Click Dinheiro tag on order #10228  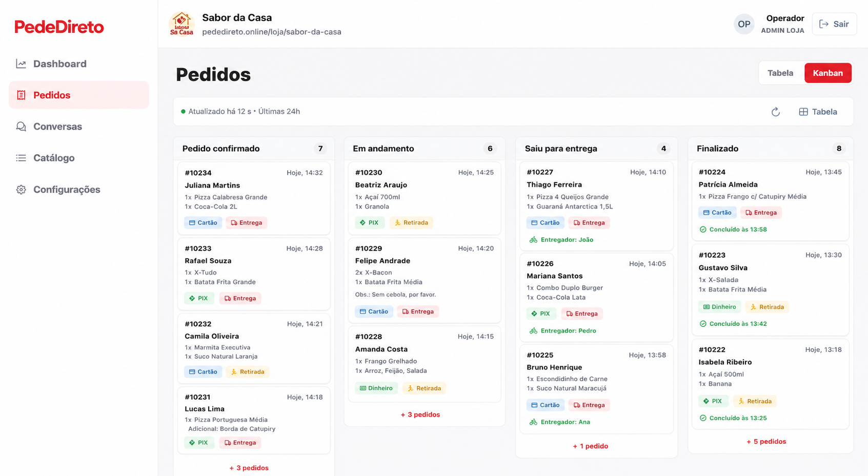(x=376, y=388)
